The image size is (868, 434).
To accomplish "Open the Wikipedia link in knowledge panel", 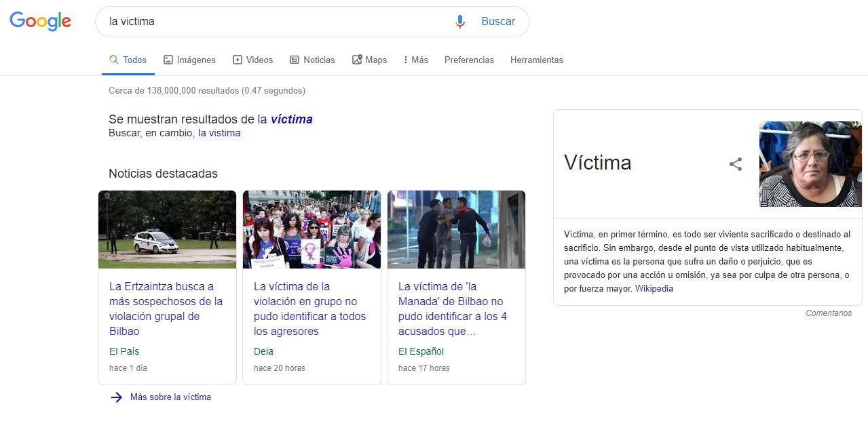I will pyautogui.click(x=654, y=288).
